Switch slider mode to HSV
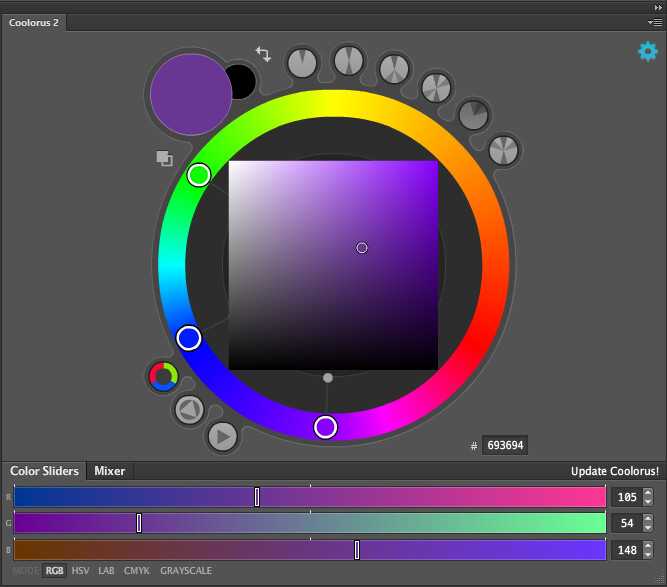This screenshot has width=667, height=587. click(x=80, y=571)
